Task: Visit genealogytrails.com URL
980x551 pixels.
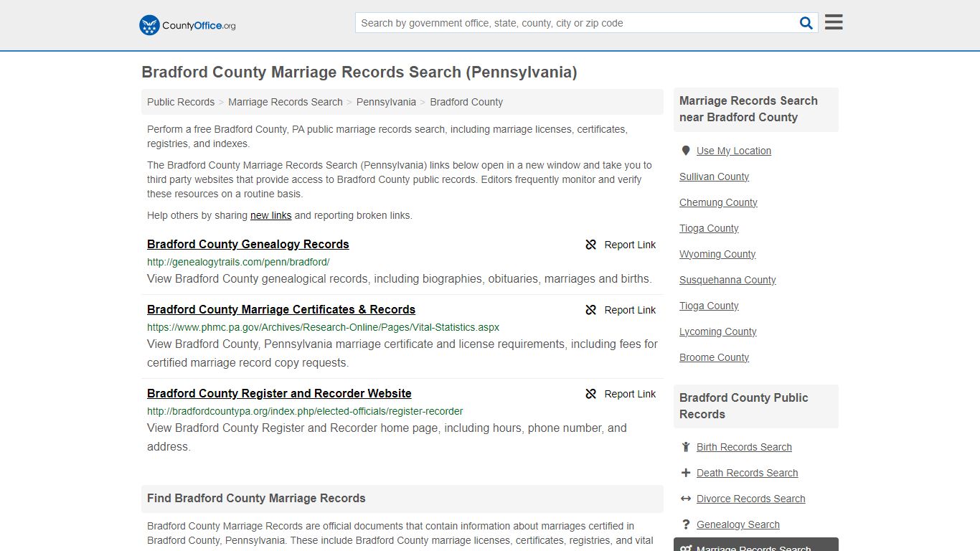Action: pyautogui.click(x=238, y=262)
